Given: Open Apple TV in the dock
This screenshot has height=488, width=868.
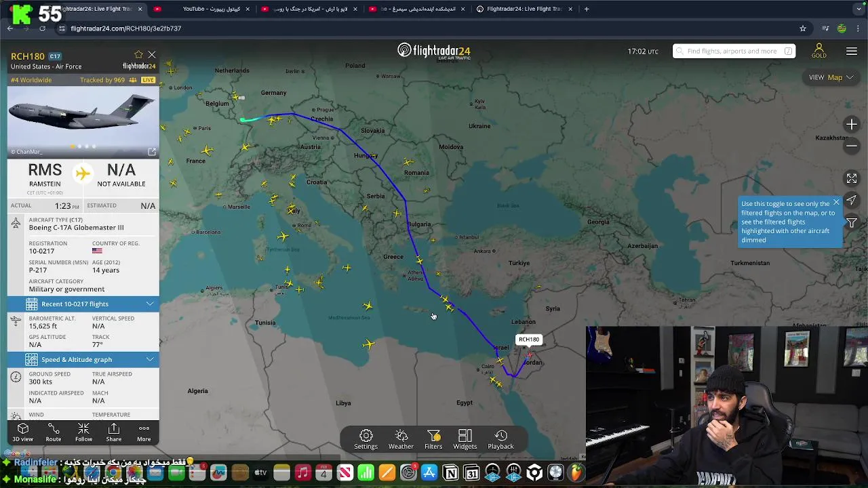Looking at the screenshot, I should pyautogui.click(x=260, y=473).
